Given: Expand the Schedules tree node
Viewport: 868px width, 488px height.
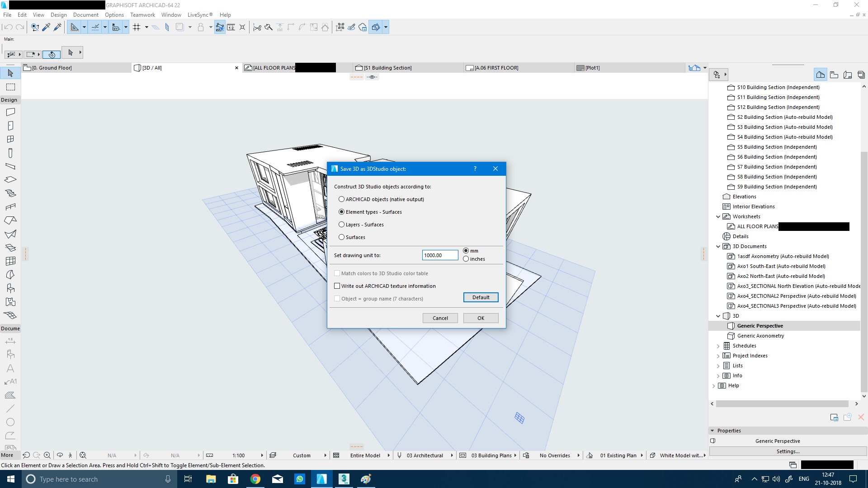Looking at the screenshot, I should coord(718,346).
